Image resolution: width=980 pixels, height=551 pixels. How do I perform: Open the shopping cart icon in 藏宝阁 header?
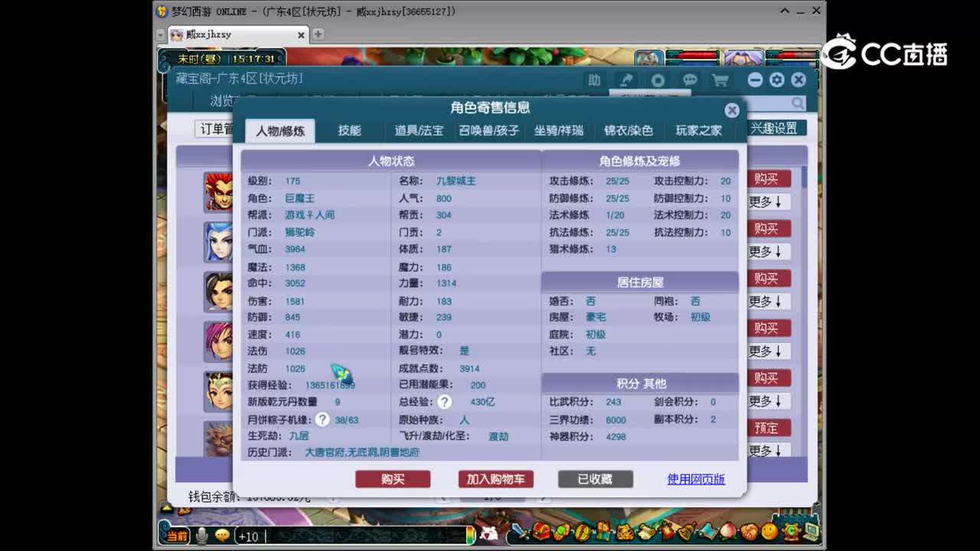tap(720, 80)
